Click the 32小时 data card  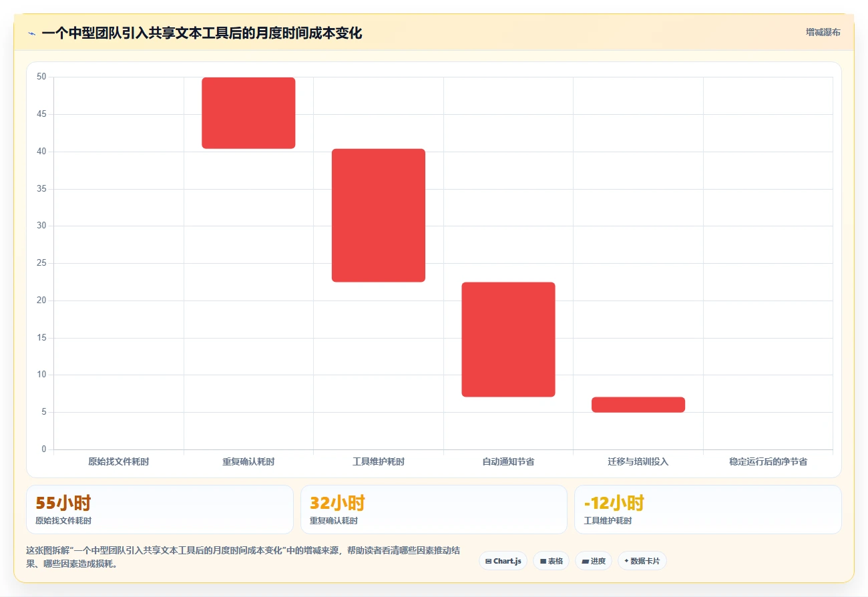434,510
